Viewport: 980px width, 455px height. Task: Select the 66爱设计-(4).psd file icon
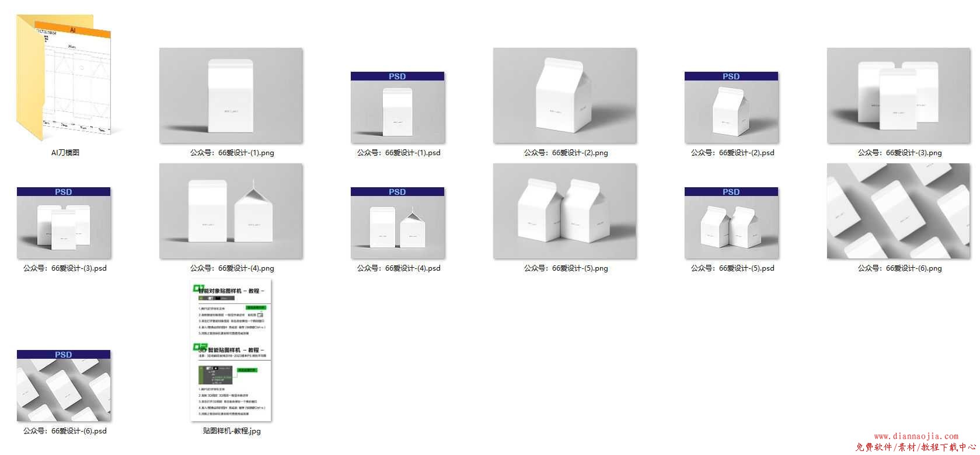[x=397, y=223]
